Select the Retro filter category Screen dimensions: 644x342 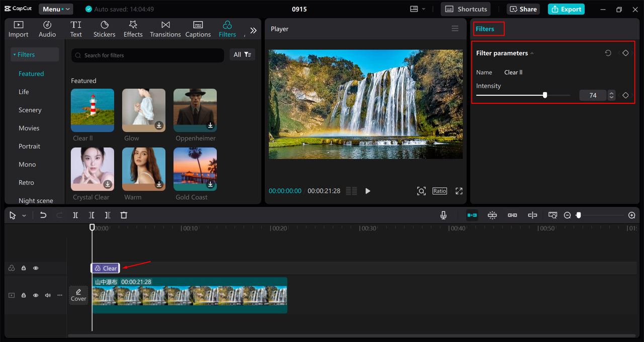click(x=27, y=182)
